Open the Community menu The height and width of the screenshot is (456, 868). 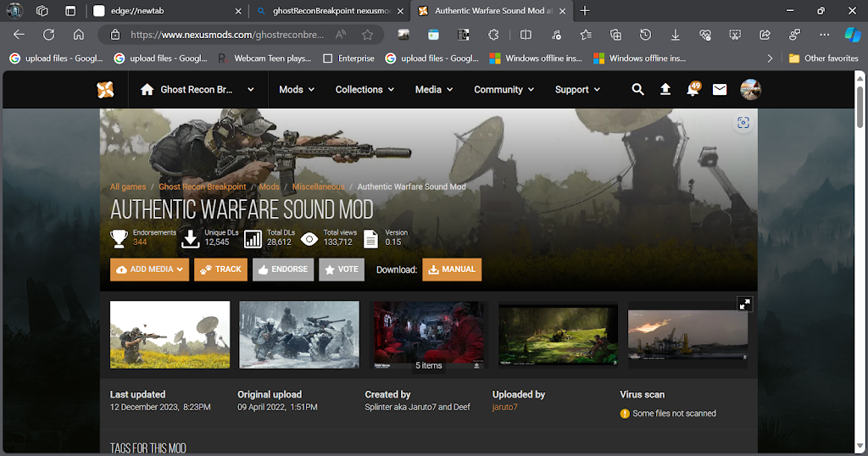[504, 90]
